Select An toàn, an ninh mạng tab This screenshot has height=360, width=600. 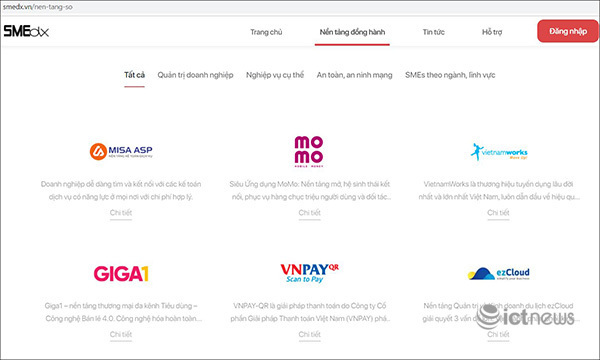[x=354, y=75]
